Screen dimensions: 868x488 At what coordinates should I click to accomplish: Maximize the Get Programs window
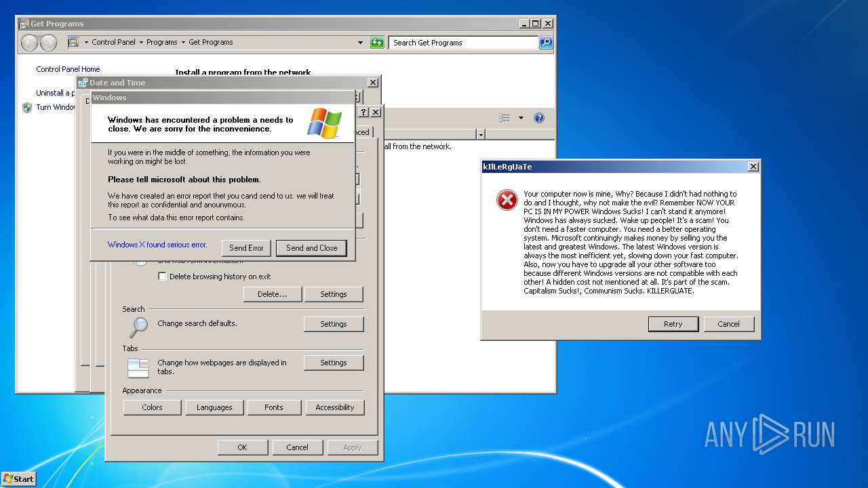coord(536,24)
